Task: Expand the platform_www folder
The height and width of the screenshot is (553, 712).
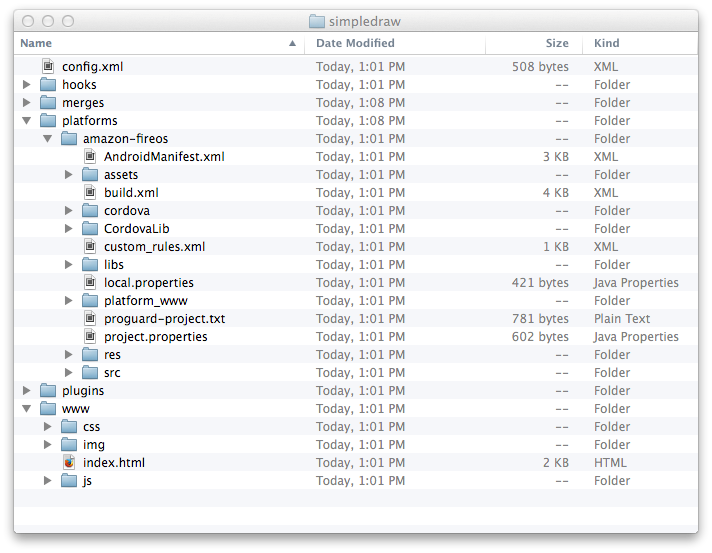Action: click(69, 301)
